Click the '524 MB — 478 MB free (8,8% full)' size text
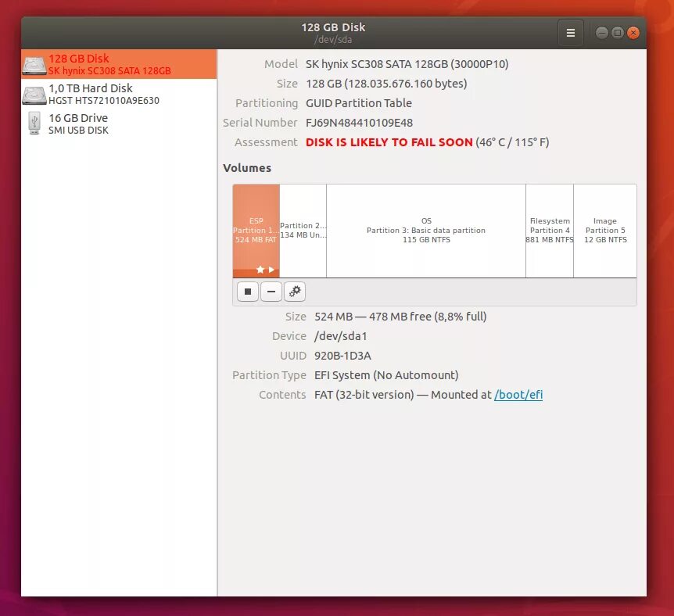674x616 pixels. (400, 317)
